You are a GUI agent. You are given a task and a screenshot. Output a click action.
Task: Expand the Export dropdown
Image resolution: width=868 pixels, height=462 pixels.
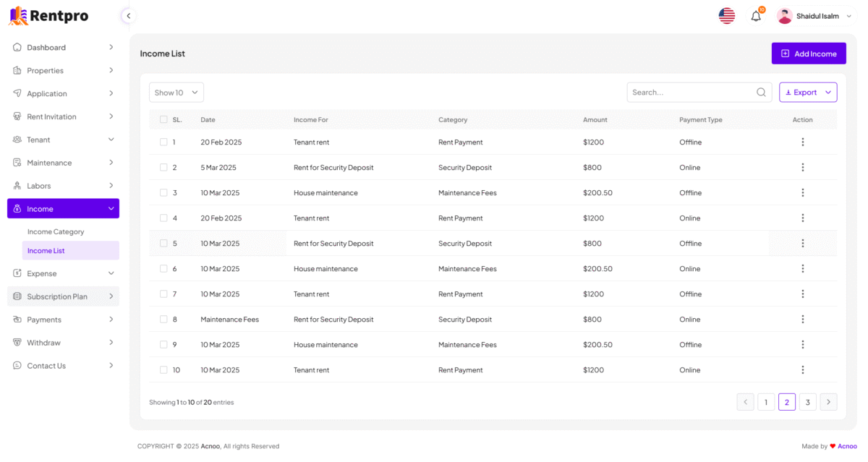[808, 93]
